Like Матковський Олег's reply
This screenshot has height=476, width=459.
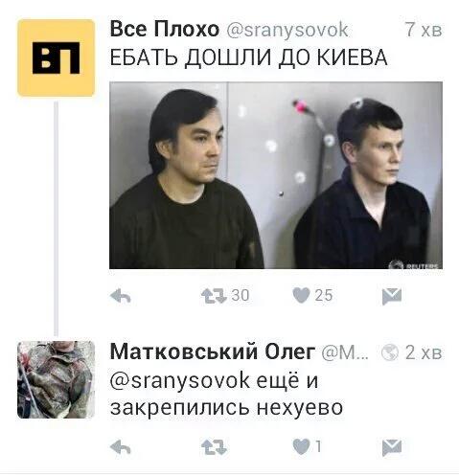(x=301, y=446)
